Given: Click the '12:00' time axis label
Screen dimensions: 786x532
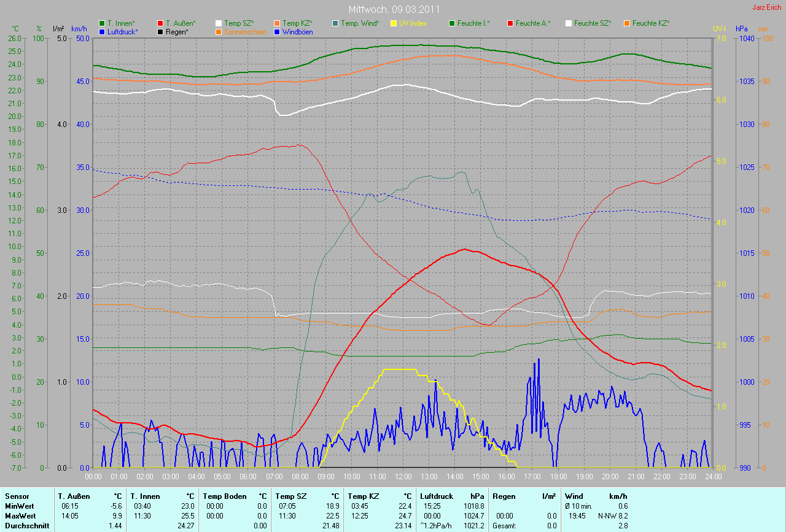Looking at the screenshot, I should (403, 476).
